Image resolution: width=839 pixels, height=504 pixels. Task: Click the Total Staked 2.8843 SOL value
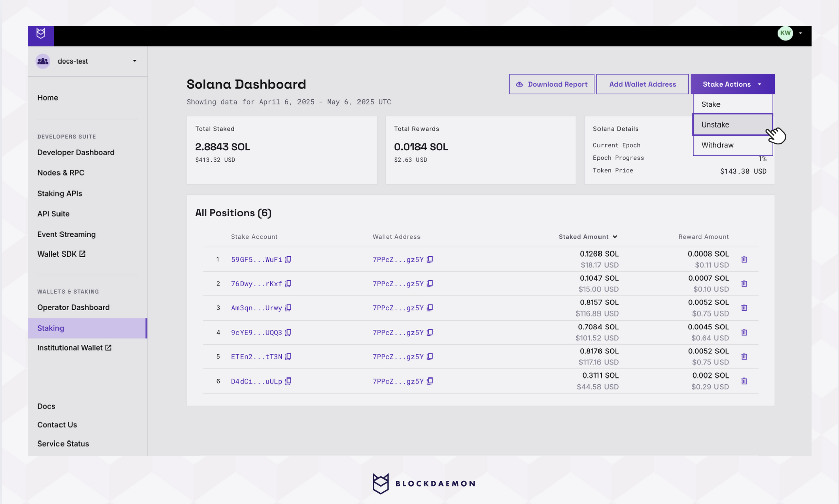tap(222, 147)
